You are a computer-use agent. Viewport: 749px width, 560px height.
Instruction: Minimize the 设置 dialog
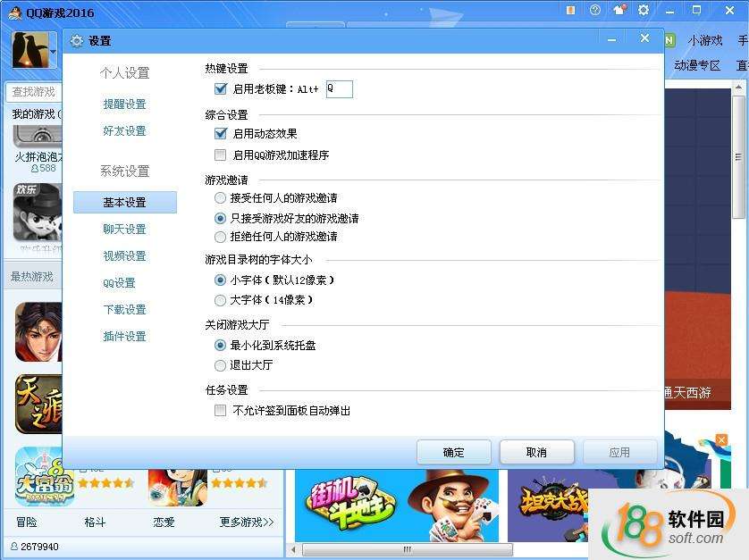612,40
